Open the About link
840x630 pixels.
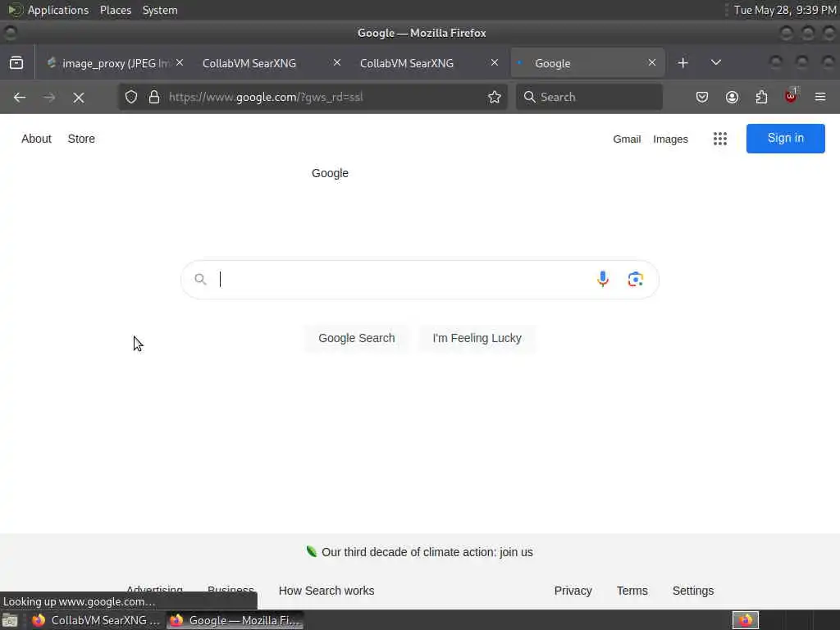[x=36, y=139]
